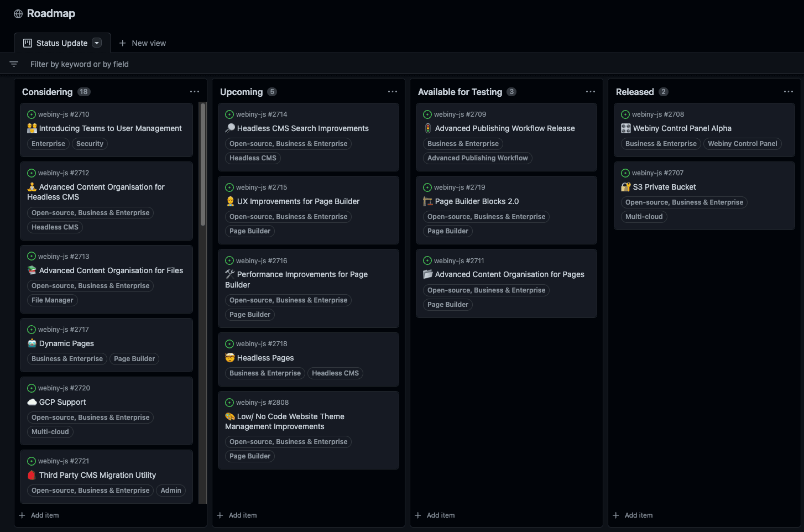Open the Status Update tab dropdown arrow
Viewport: 804px width, 532px height.
tap(97, 43)
